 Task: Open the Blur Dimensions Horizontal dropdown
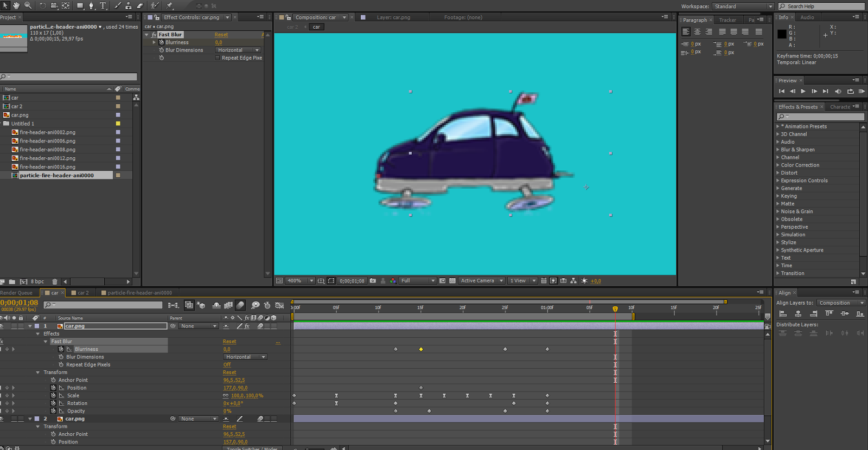tap(239, 50)
